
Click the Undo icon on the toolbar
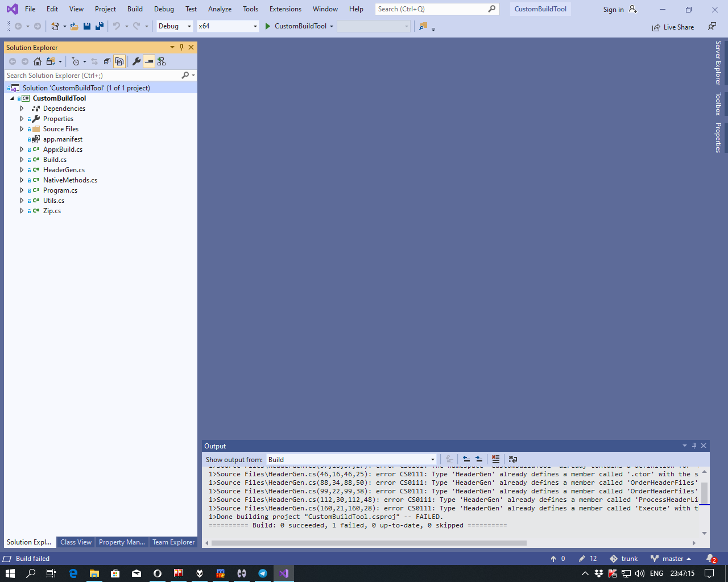pos(117,26)
